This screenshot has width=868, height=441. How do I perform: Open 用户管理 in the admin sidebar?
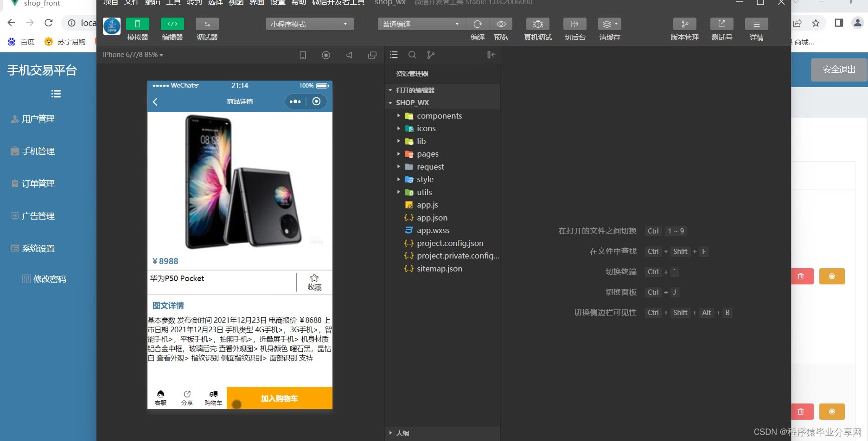(x=33, y=119)
